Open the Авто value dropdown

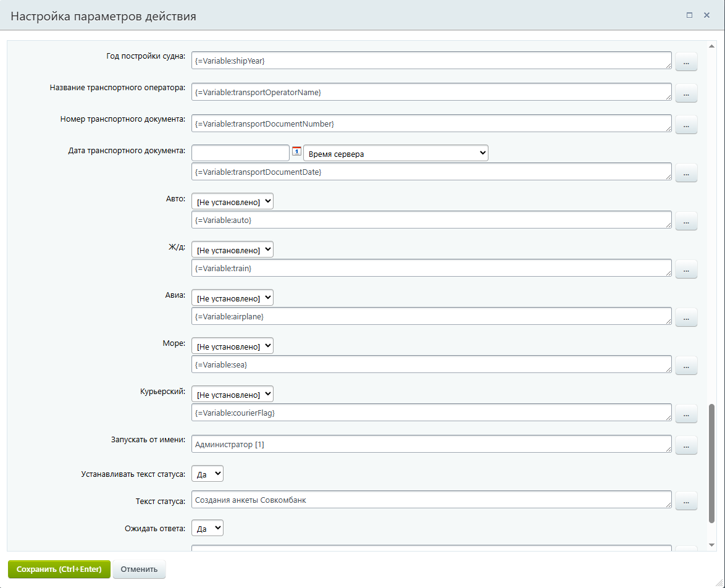pyautogui.click(x=232, y=202)
